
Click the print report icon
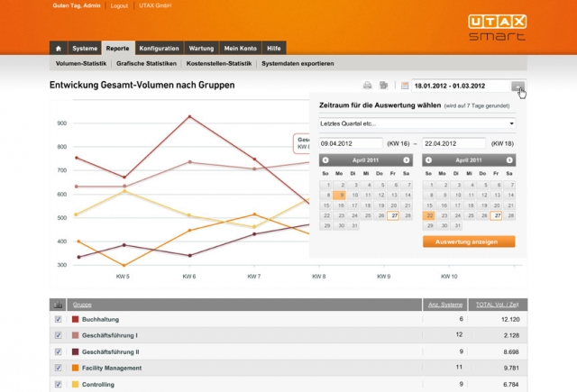(368, 86)
